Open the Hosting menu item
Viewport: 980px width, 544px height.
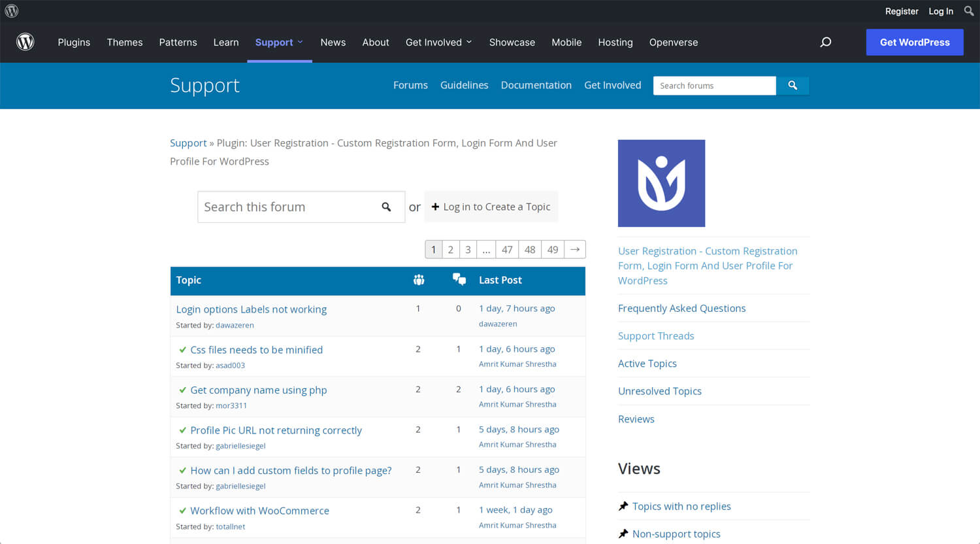pyautogui.click(x=615, y=42)
